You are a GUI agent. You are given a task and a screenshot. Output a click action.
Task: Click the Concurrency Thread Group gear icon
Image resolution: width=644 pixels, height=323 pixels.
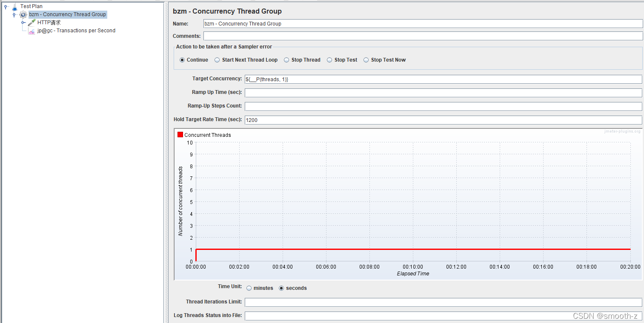pos(23,14)
